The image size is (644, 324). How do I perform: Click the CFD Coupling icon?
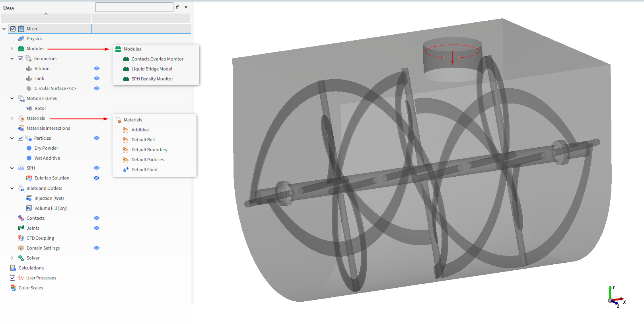point(21,238)
